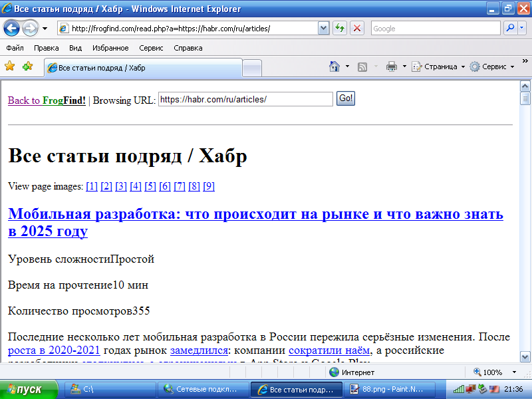532x399 pixels.
Task: Open page image link [3]
Action: tap(121, 186)
